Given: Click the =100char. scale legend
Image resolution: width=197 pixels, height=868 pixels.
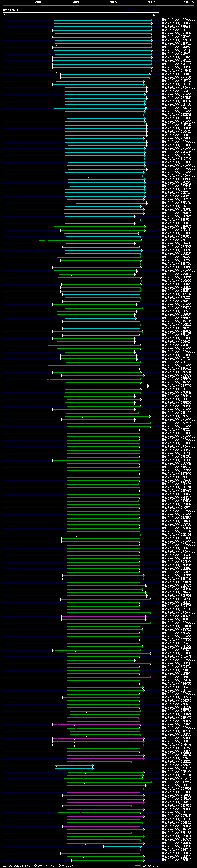Looking at the screenshot, I should click(x=147, y=865).
